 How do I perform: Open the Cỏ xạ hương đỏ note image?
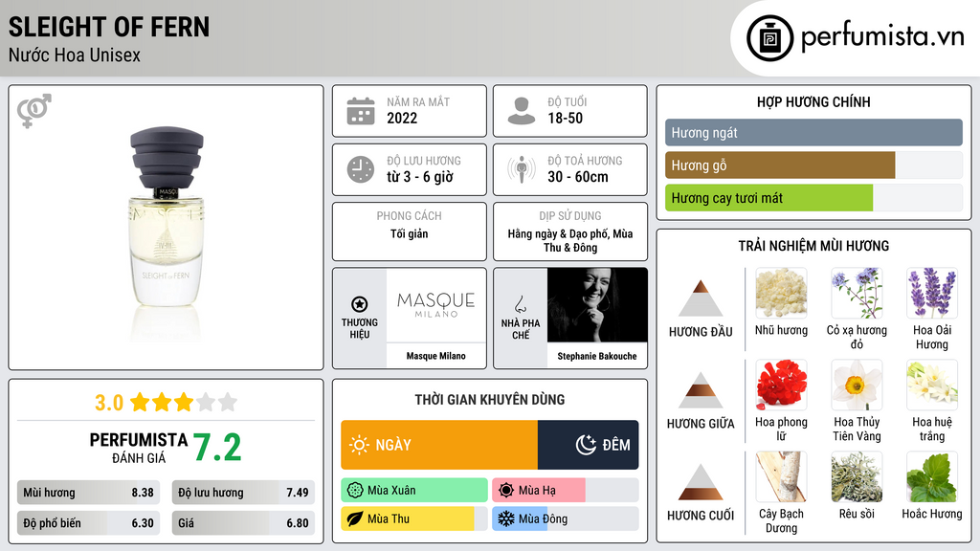(x=857, y=293)
